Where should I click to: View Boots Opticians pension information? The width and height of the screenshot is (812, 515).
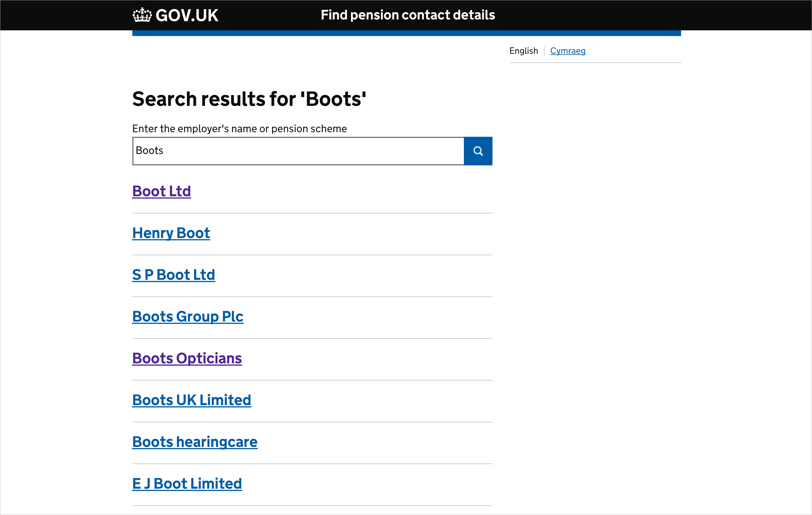[187, 358]
